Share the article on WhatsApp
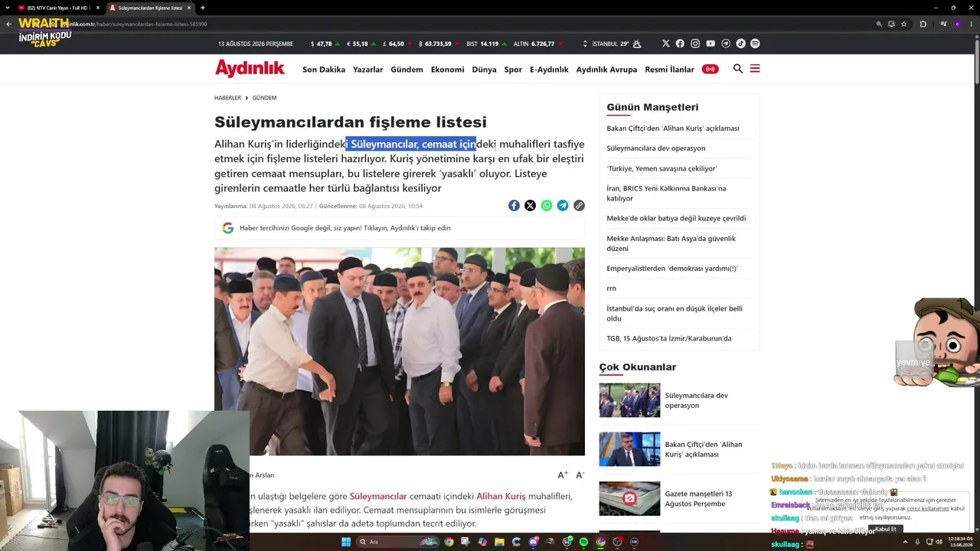 [x=546, y=205]
